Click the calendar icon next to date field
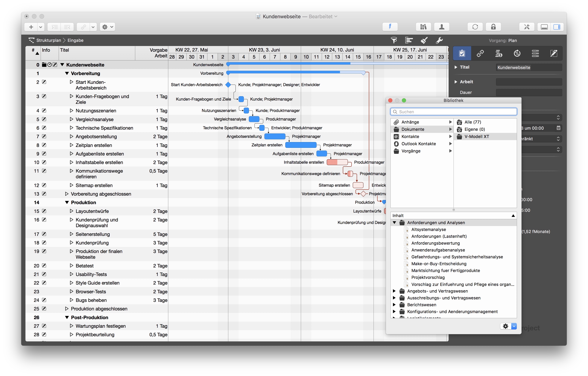 558,128
